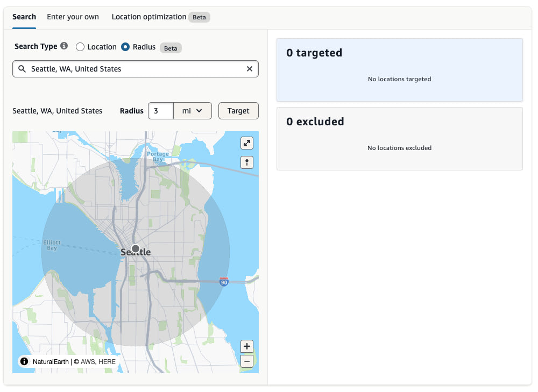Expand the map to fullscreen

[x=247, y=143]
